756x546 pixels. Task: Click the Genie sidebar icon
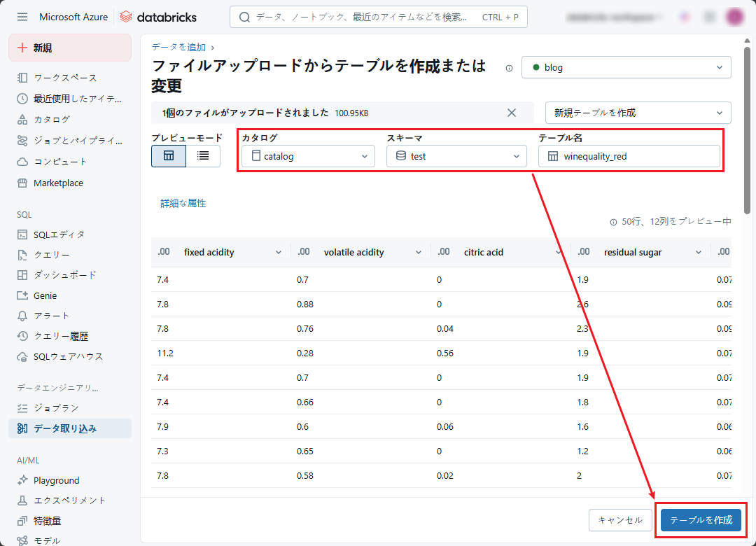coord(22,295)
